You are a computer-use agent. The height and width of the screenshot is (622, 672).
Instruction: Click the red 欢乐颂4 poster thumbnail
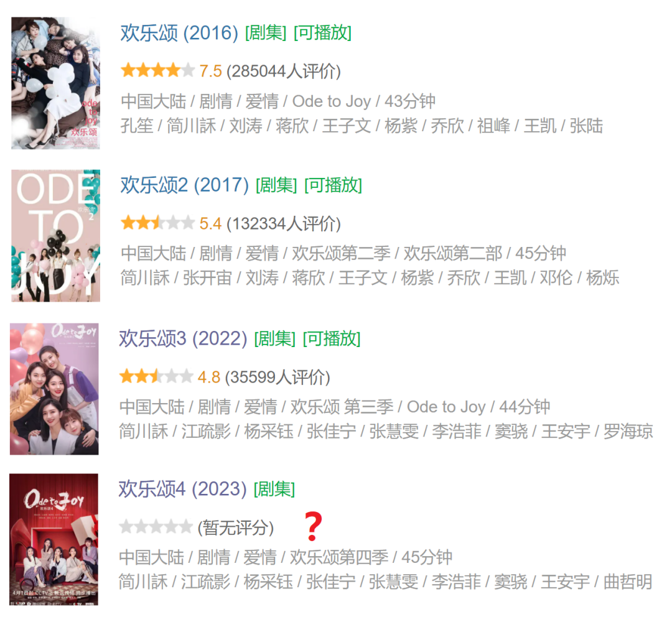coord(54,539)
